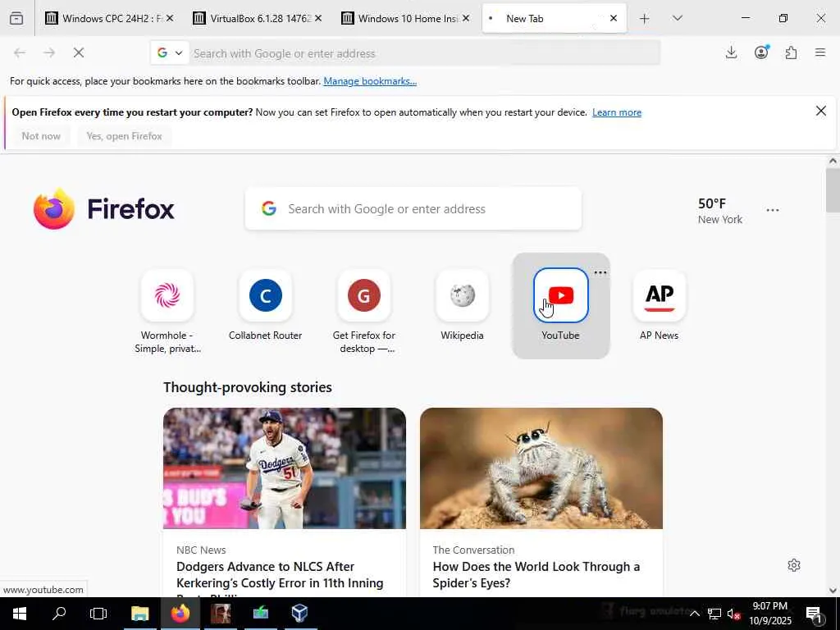
Task: Open Windows taskbar search
Action: [x=59, y=613]
